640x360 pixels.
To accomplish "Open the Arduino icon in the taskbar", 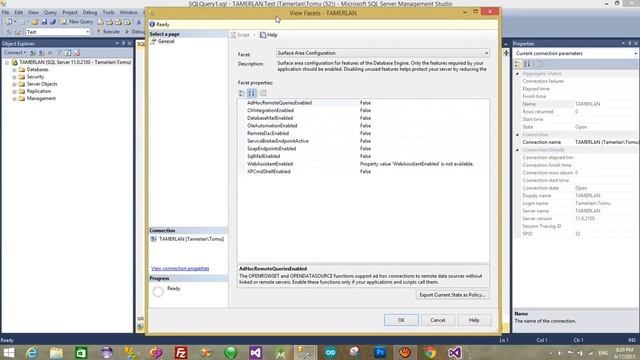I will (330, 353).
